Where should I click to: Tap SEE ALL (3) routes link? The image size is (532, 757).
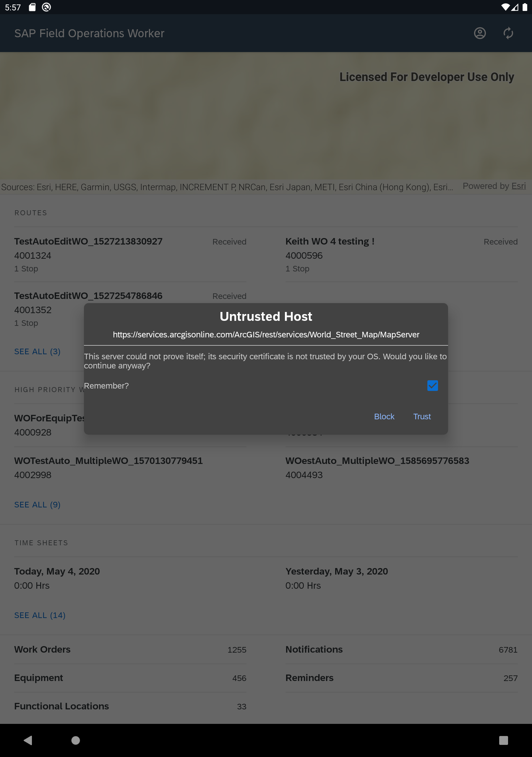point(37,352)
